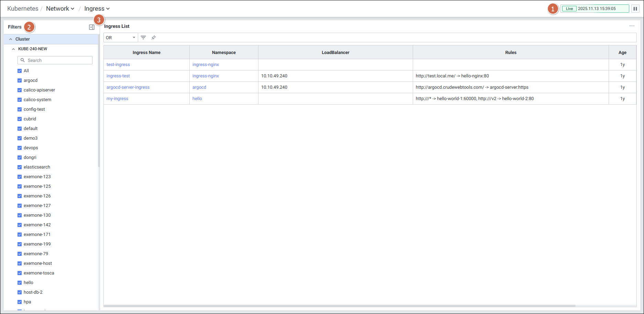Screen dimensions: 644x314
Task: Open the OR condition dropdown
Action: (x=120, y=37)
